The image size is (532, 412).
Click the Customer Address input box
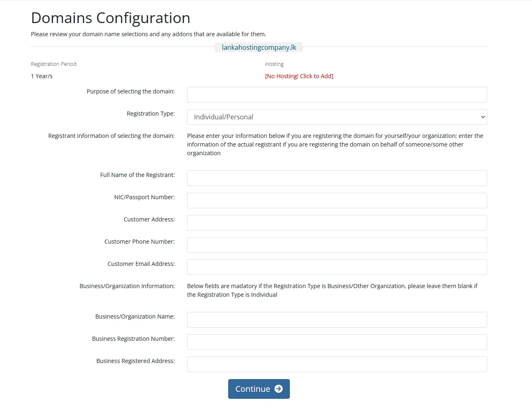click(336, 222)
